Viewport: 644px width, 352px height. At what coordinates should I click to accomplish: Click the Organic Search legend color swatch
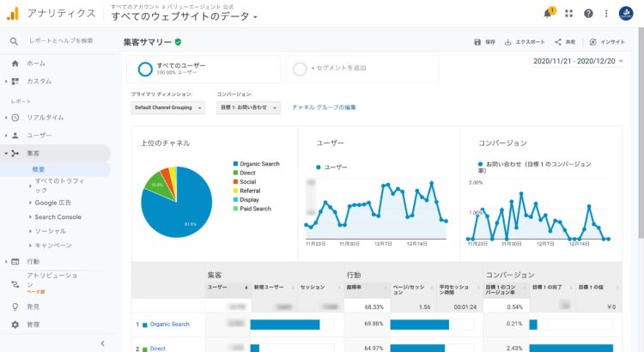tap(236, 163)
